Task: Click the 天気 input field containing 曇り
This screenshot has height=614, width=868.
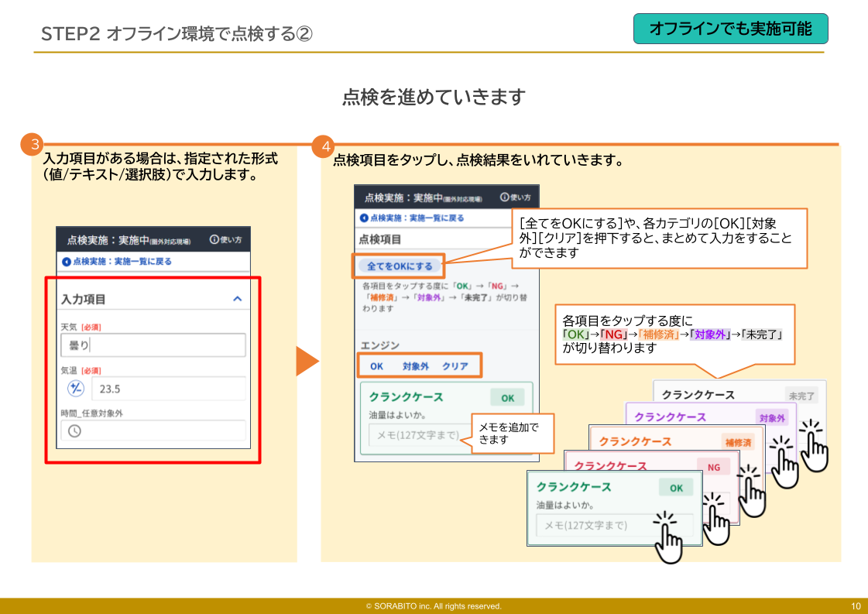Action: click(153, 345)
